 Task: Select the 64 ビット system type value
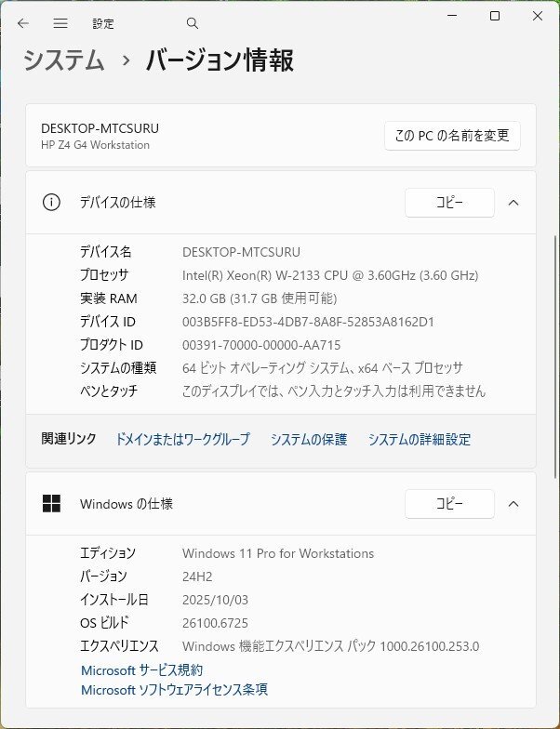(x=323, y=368)
